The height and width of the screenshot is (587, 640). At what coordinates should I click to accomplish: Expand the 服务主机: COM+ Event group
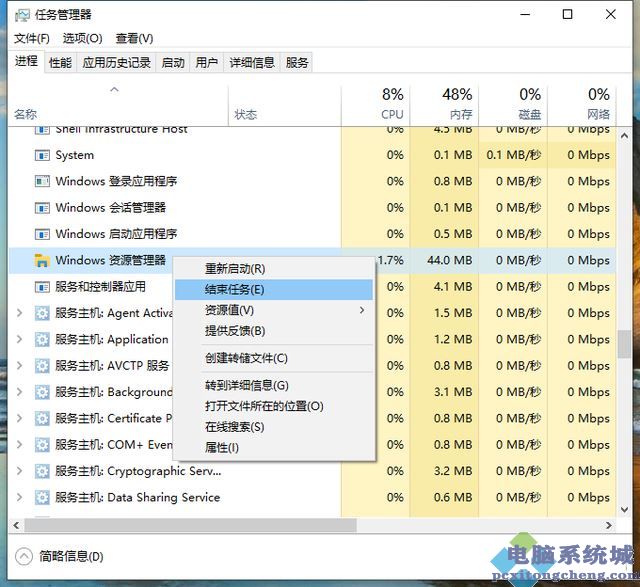pyautogui.click(x=19, y=445)
